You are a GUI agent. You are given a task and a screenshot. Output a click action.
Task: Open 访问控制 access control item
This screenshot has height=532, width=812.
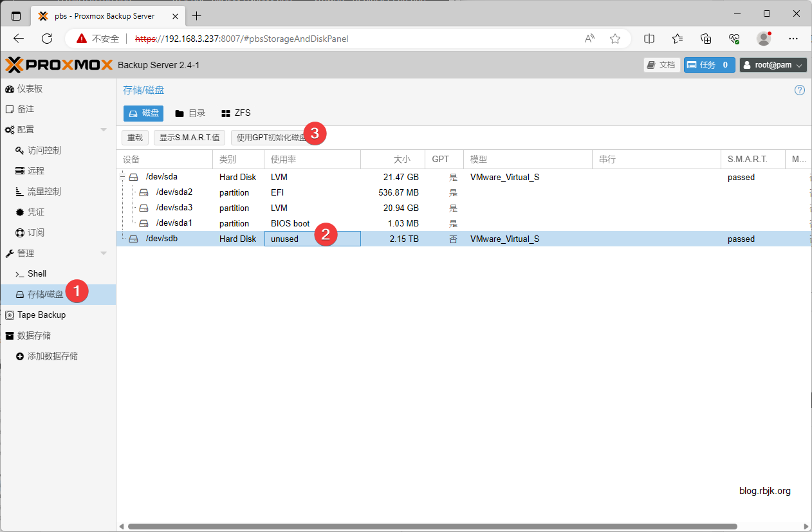coord(44,151)
